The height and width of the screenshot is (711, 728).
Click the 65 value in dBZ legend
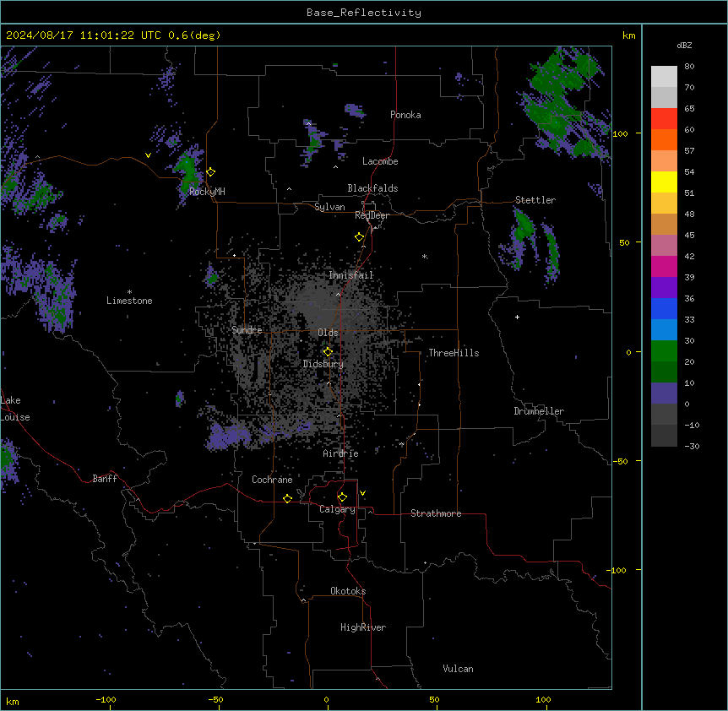point(689,109)
